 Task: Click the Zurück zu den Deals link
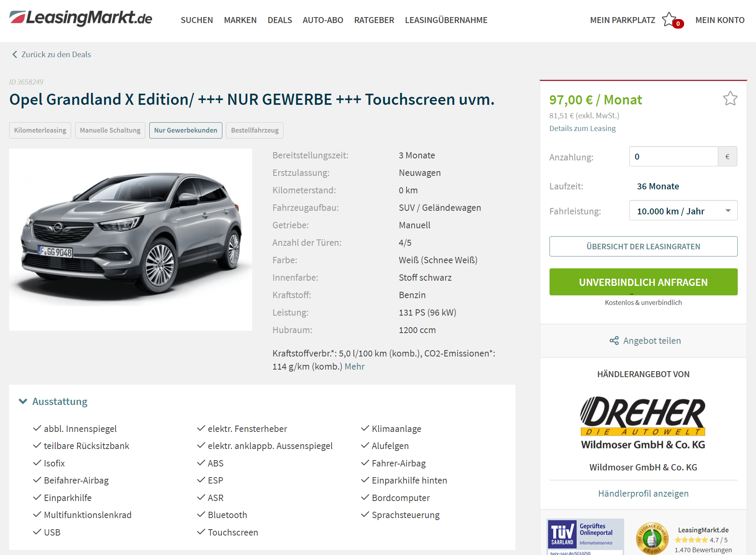56,54
